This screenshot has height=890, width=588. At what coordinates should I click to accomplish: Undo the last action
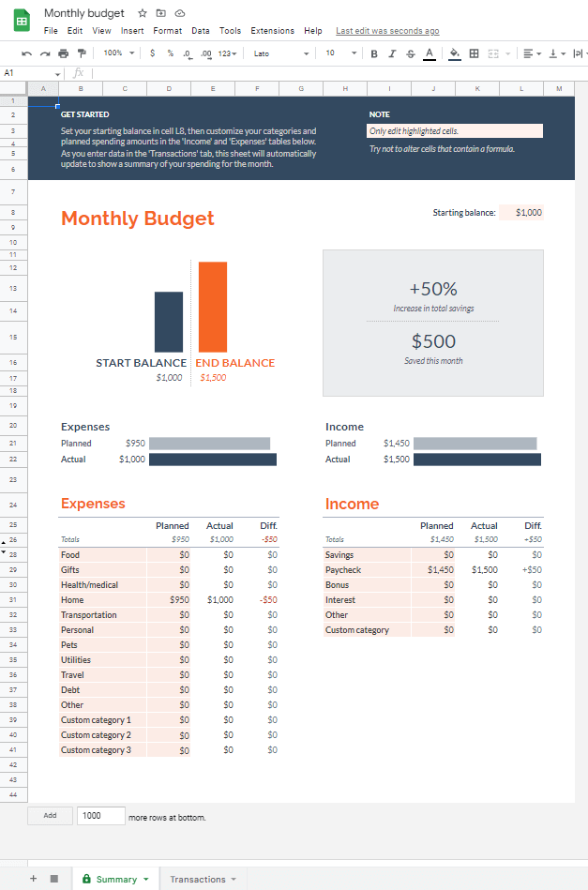[26, 53]
